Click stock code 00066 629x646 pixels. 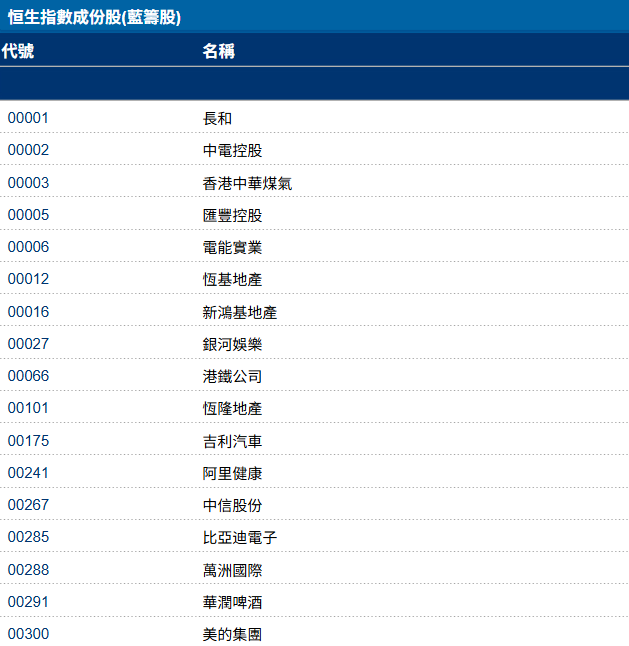click(x=28, y=376)
